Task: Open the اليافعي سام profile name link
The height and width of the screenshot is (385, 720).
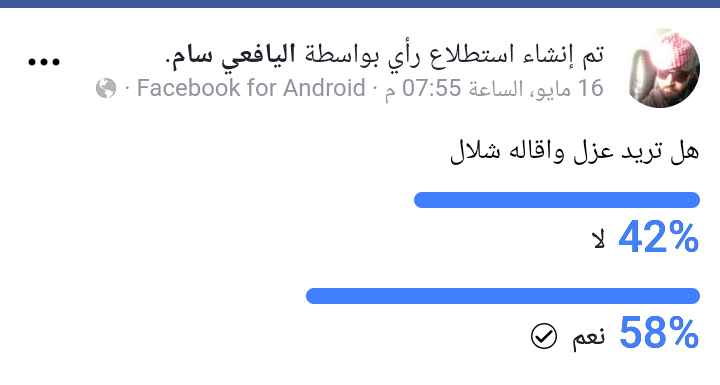Action: pyautogui.click(x=234, y=56)
